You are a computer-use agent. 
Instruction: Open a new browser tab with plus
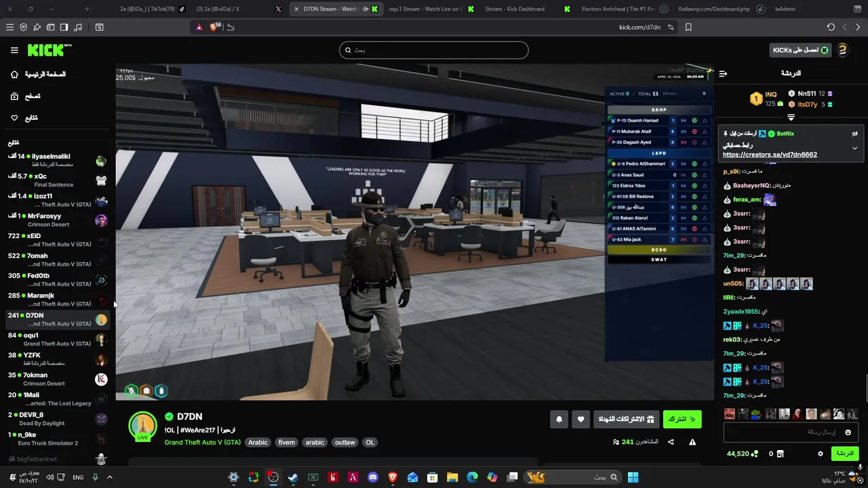pos(87,9)
